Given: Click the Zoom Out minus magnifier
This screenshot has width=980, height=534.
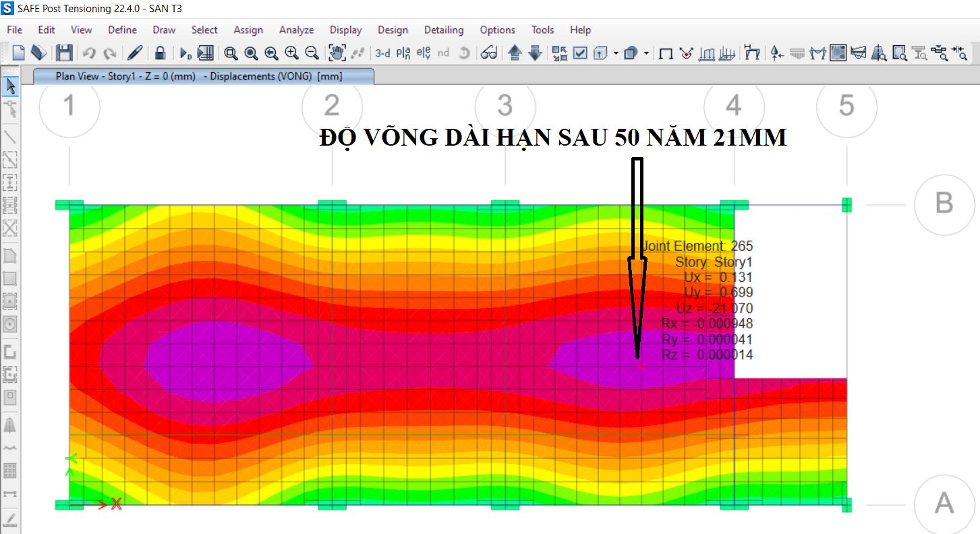Looking at the screenshot, I should [x=312, y=53].
